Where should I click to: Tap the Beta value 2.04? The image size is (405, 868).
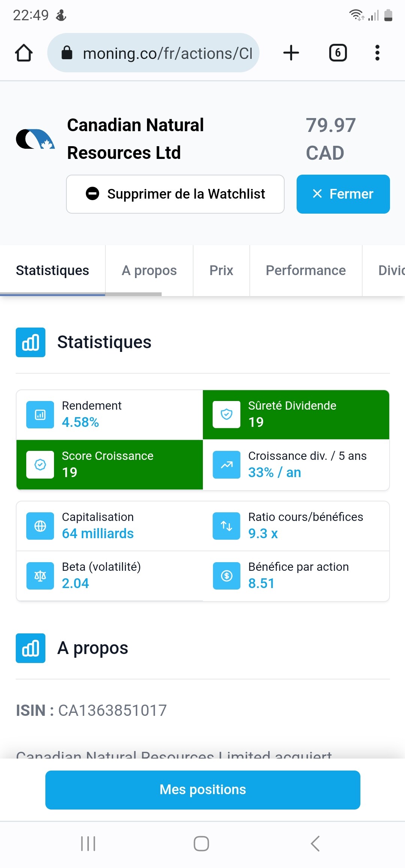[x=75, y=584]
